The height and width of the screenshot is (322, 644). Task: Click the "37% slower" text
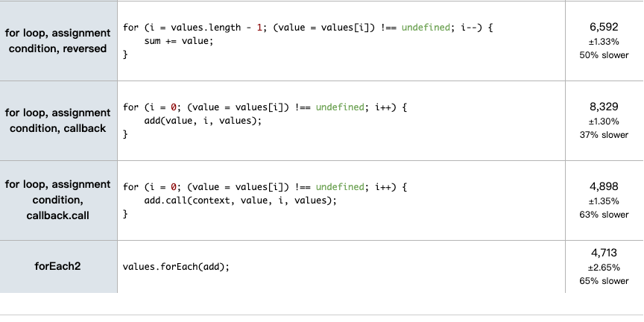pos(604,135)
